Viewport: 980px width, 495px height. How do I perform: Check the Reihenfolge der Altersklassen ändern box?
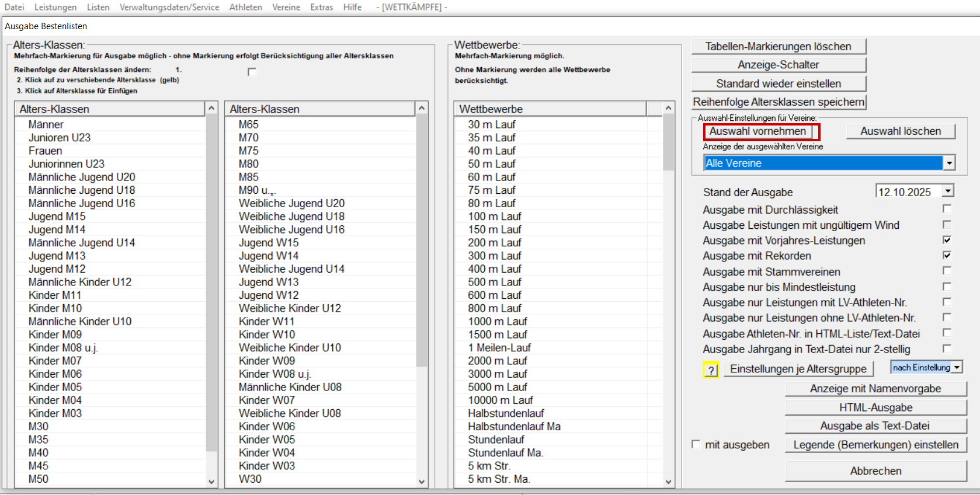[252, 72]
